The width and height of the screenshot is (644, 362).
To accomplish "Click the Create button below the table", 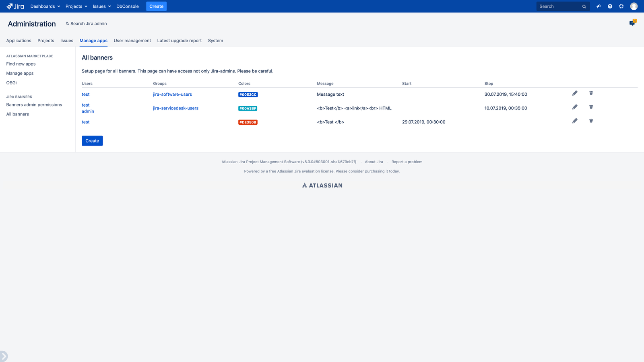I will [x=92, y=141].
